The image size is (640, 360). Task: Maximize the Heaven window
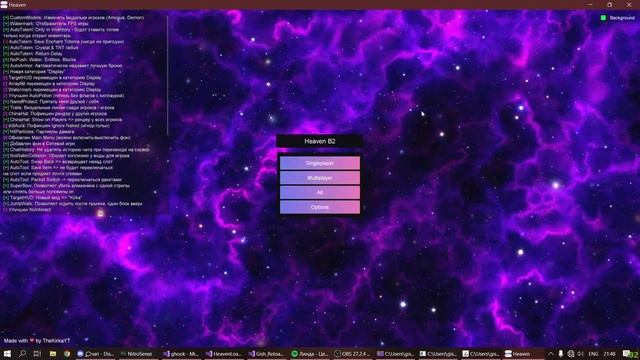coord(609,4)
